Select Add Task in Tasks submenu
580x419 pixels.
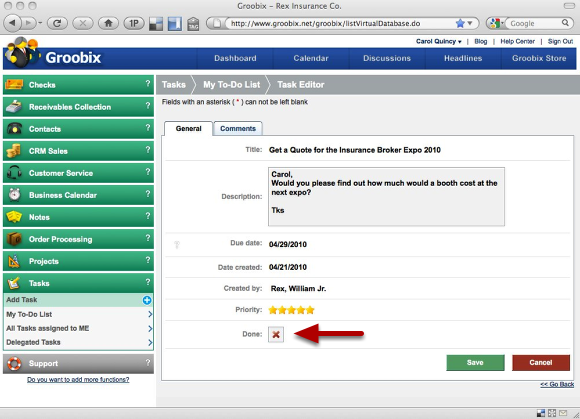(78, 300)
